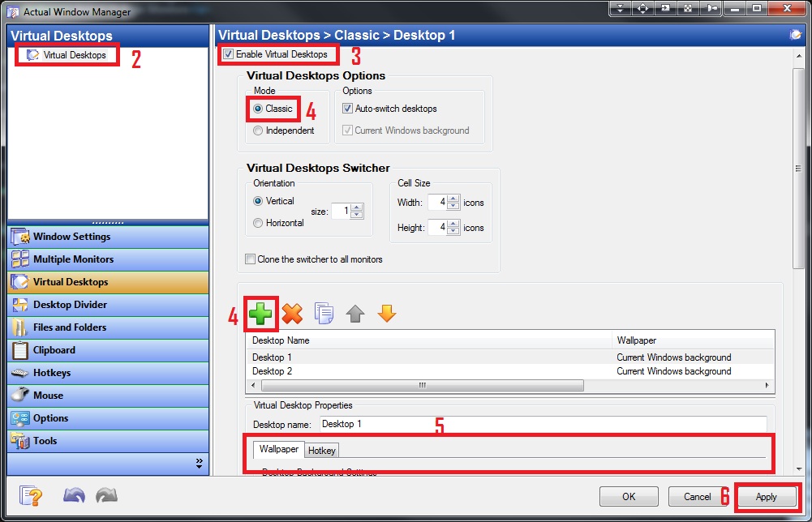Click the OK button
812x522 pixels.
click(x=629, y=497)
